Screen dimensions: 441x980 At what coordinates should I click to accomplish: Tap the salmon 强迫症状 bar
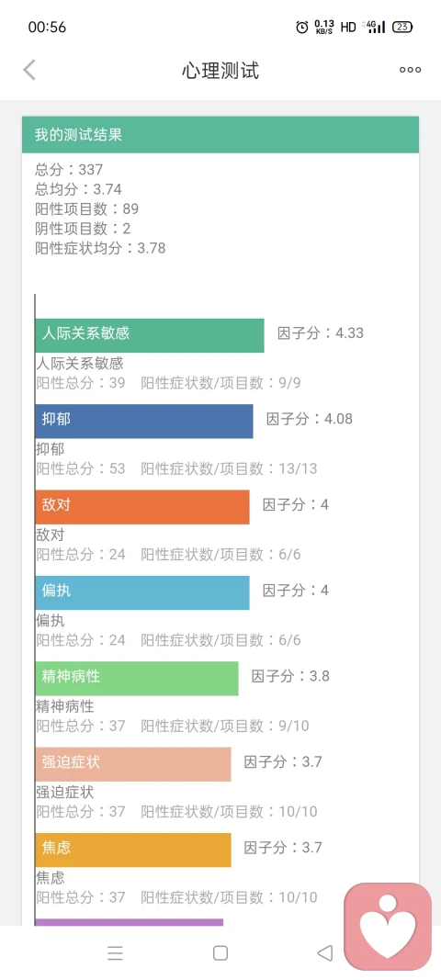133,764
